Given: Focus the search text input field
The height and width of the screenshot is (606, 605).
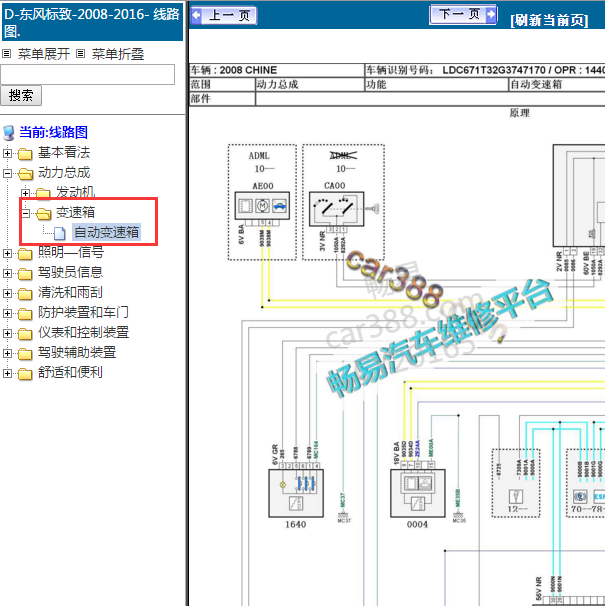Looking at the screenshot, I should (87, 74).
